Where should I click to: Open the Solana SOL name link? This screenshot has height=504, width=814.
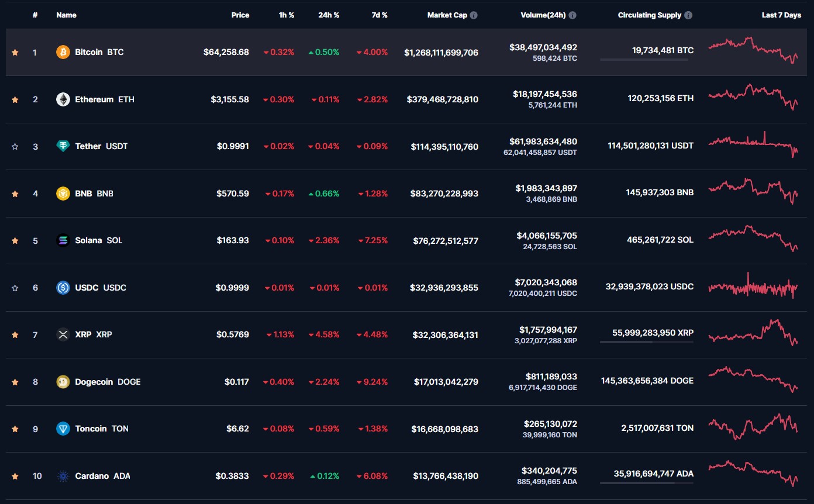pos(99,240)
